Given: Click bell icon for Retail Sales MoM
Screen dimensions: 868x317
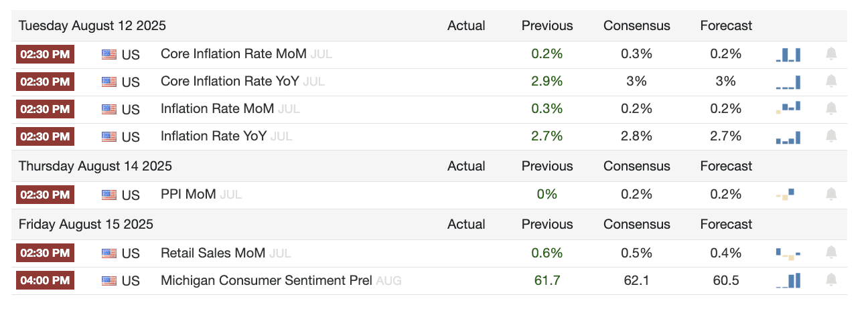Looking at the screenshot, I should pos(830,253).
